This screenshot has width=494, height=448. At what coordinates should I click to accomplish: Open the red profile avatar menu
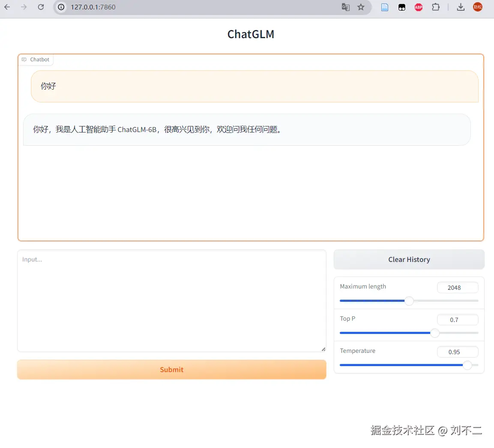[478, 7]
